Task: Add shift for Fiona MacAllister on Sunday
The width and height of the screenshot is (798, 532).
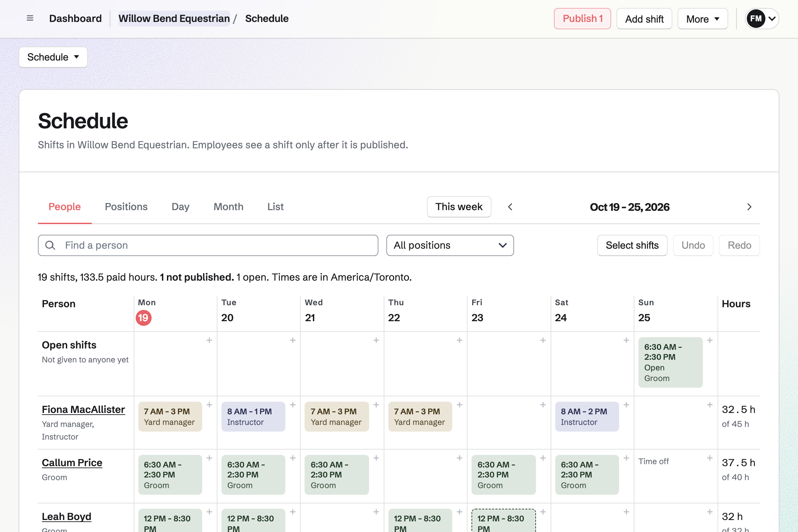Action: [710, 405]
